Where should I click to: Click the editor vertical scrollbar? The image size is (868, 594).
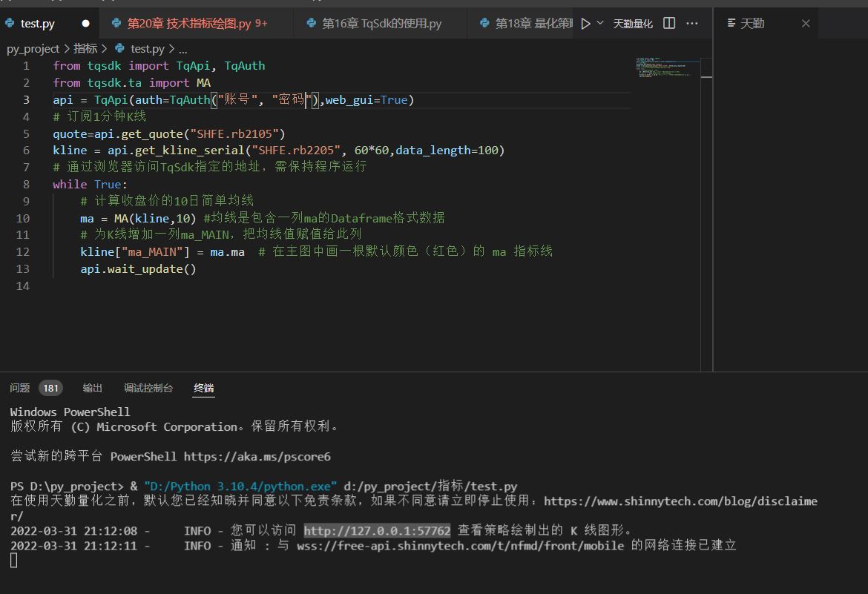(x=706, y=214)
